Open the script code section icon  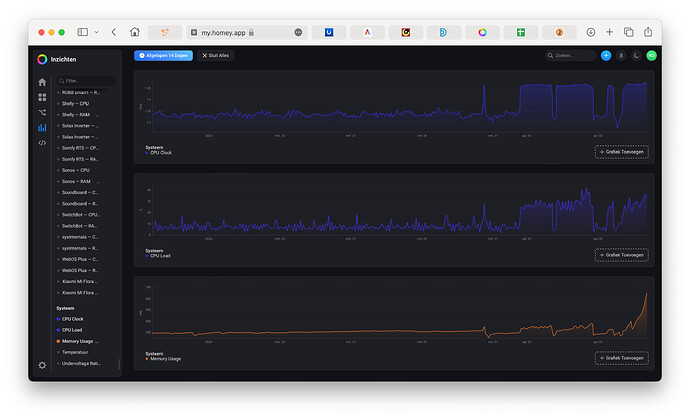tap(42, 143)
